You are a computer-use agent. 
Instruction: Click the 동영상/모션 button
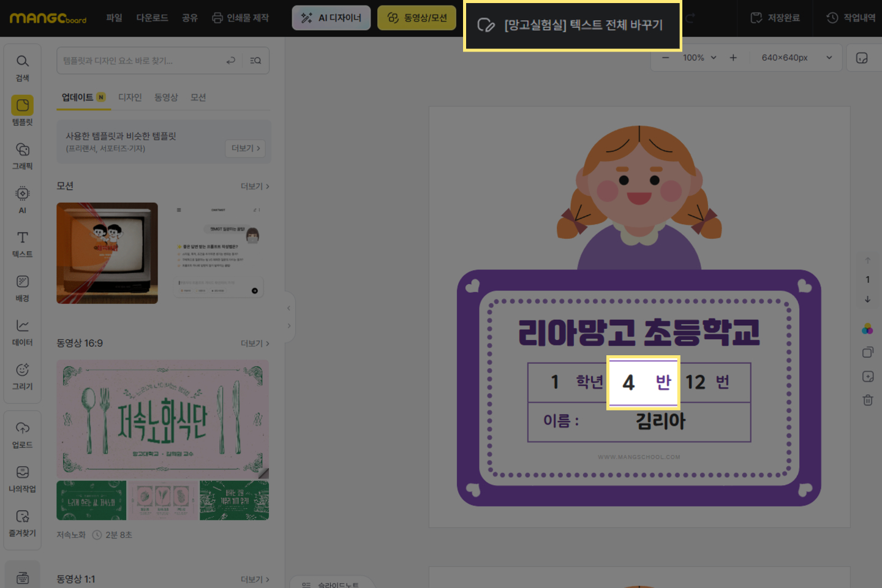click(417, 18)
